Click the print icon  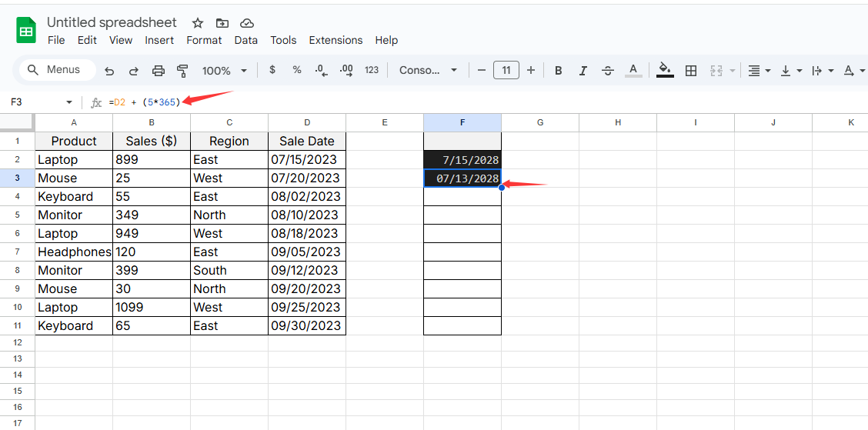[x=159, y=71]
